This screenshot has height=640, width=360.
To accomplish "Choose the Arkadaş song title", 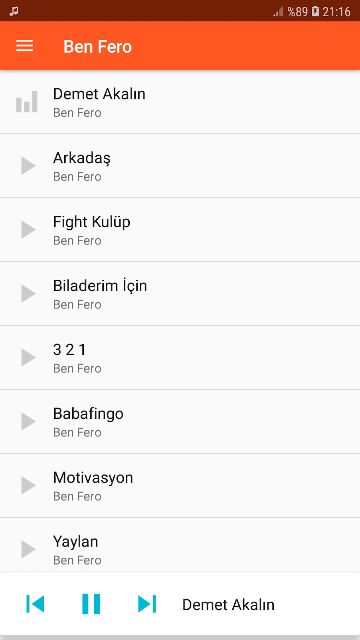I will click(82, 158).
